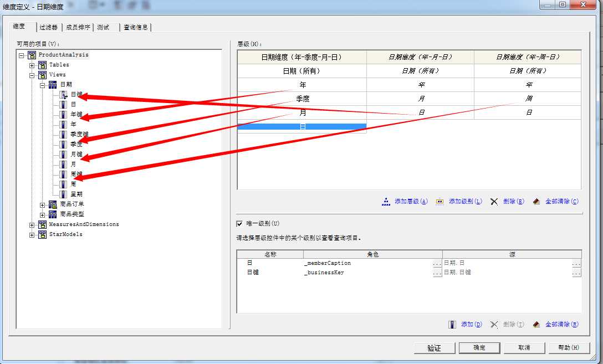
Task: Open role ellipsis for _memberCaption row
Action: click(437, 263)
